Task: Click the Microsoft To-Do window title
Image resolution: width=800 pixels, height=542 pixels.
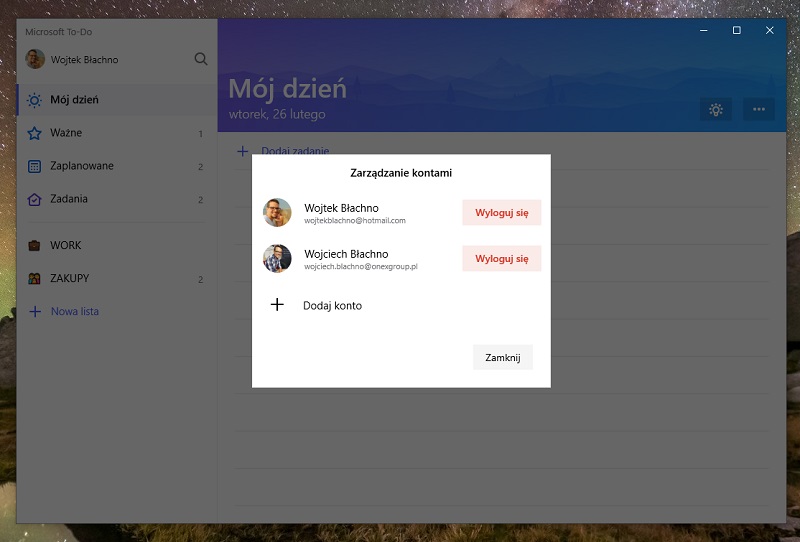Action: point(59,32)
